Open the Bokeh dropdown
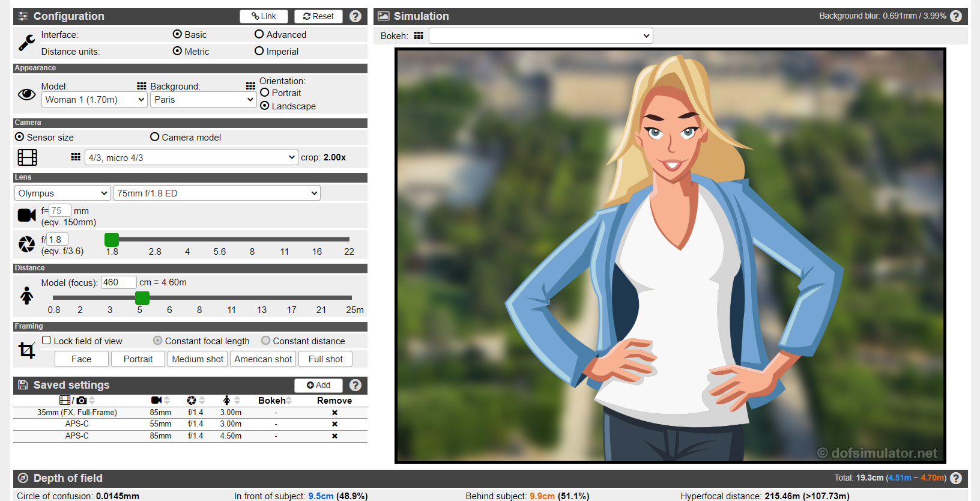The width and height of the screenshot is (980, 501). coord(541,36)
